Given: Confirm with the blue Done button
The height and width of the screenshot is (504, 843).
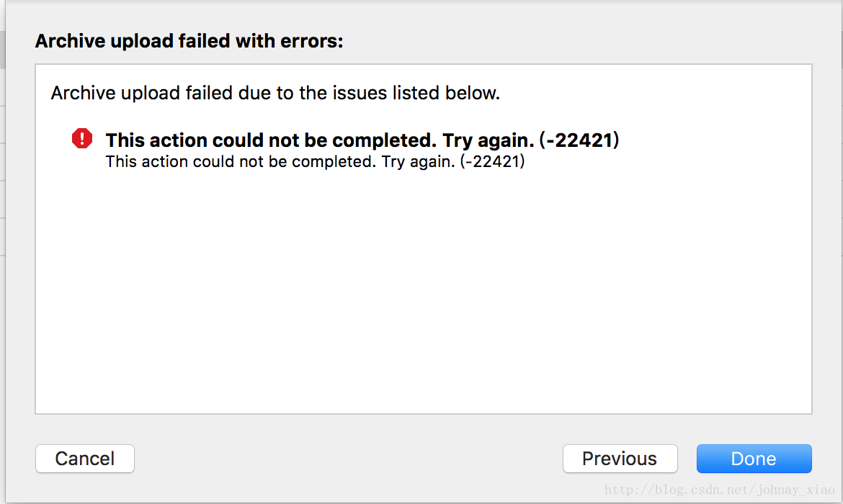Looking at the screenshot, I should pyautogui.click(x=754, y=459).
